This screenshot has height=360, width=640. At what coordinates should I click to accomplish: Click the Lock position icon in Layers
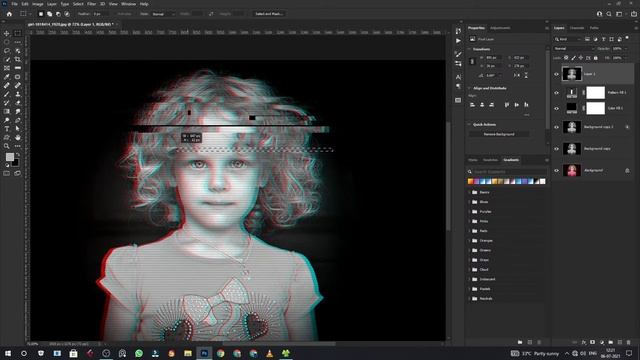(580, 58)
